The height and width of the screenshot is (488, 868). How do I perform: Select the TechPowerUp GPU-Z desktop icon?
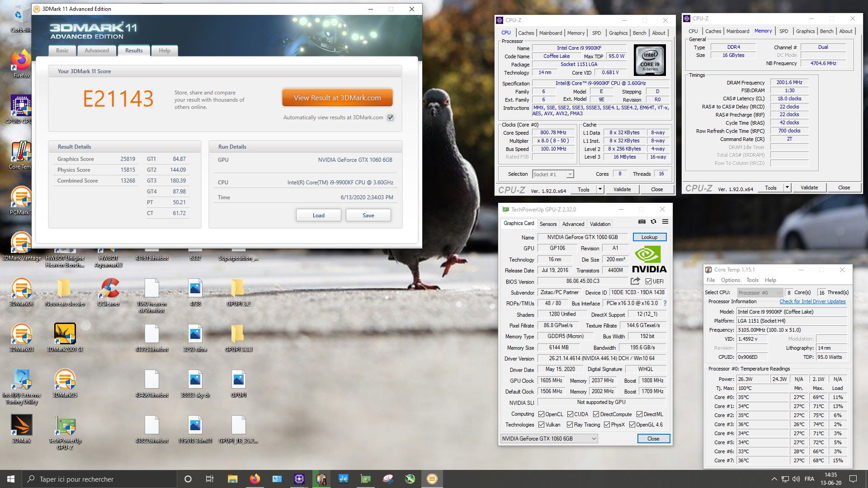click(65, 432)
